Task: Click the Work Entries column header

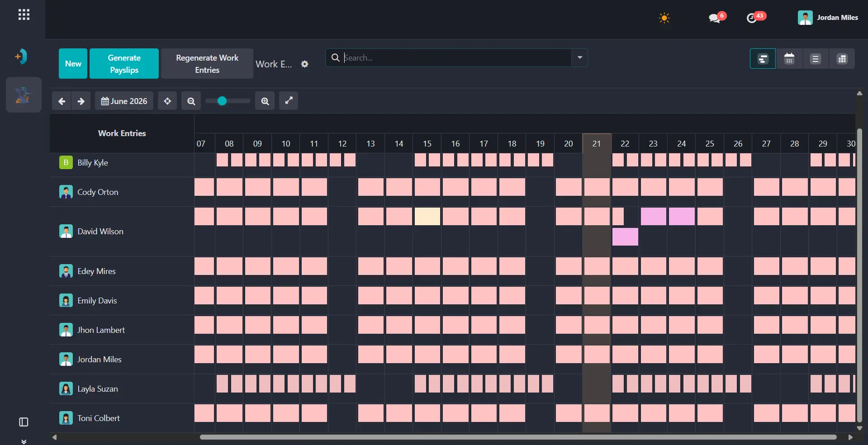Action: pyautogui.click(x=122, y=133)
